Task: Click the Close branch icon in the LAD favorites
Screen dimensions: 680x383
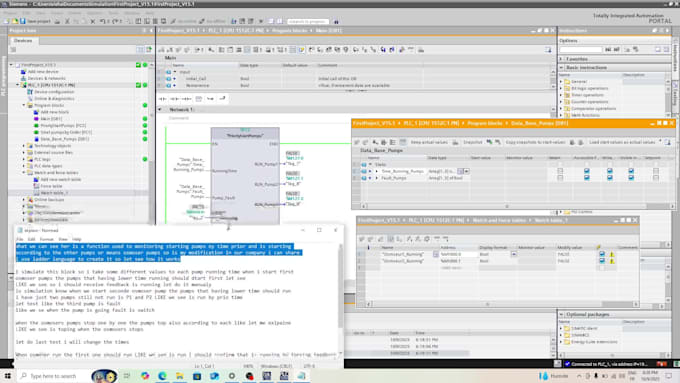Action: pyautogui.click(x=222, y=99)
